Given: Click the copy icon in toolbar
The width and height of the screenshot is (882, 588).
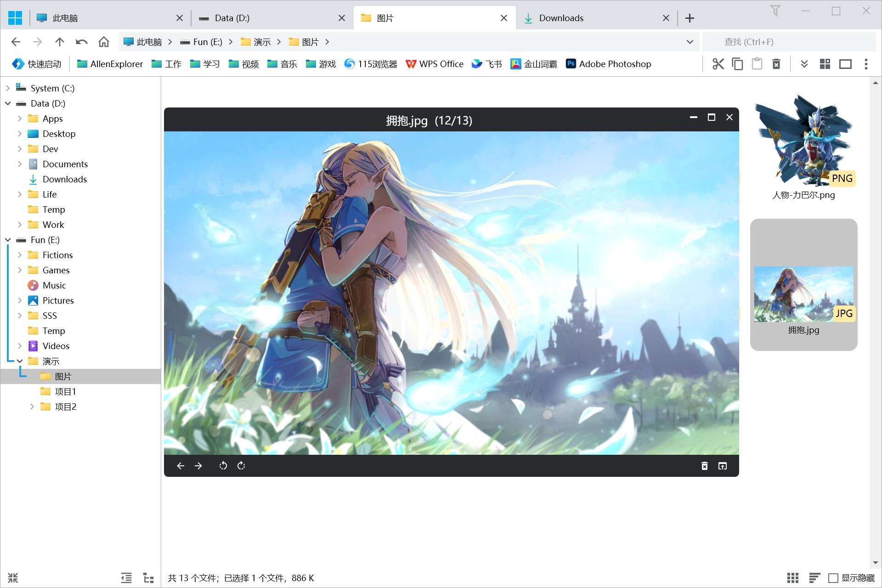Looking at the screenshot, I should [737, 64].
